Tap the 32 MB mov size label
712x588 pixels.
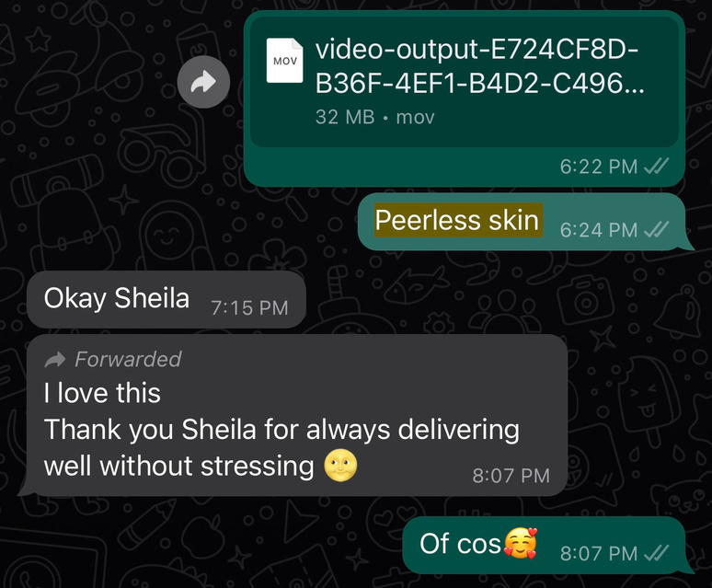tap(375, 117)
